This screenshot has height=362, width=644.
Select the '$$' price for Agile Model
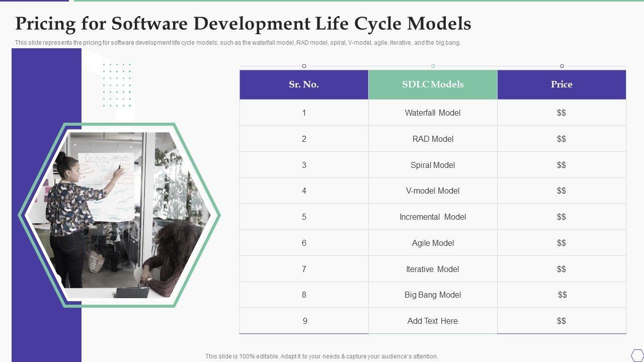[x=561, y=243]
